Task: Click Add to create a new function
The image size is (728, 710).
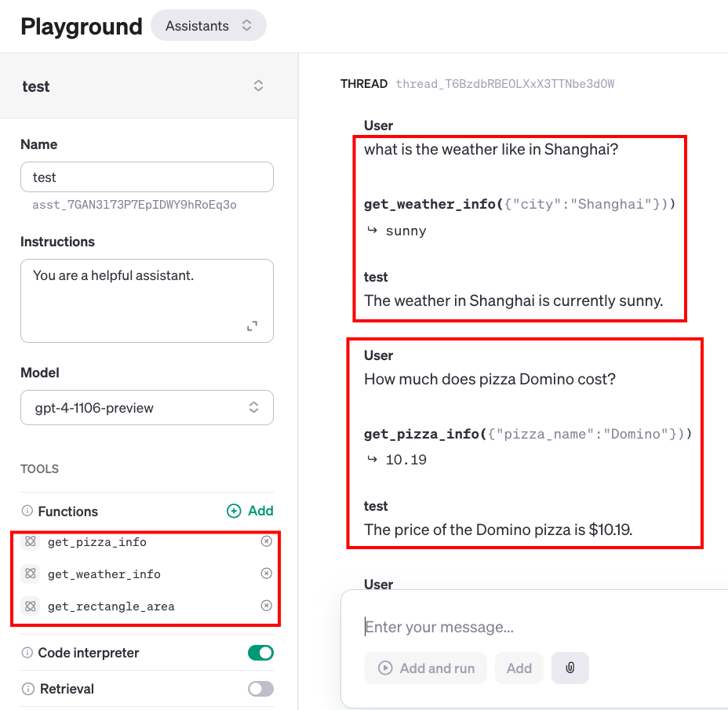Action: (250, 511)
